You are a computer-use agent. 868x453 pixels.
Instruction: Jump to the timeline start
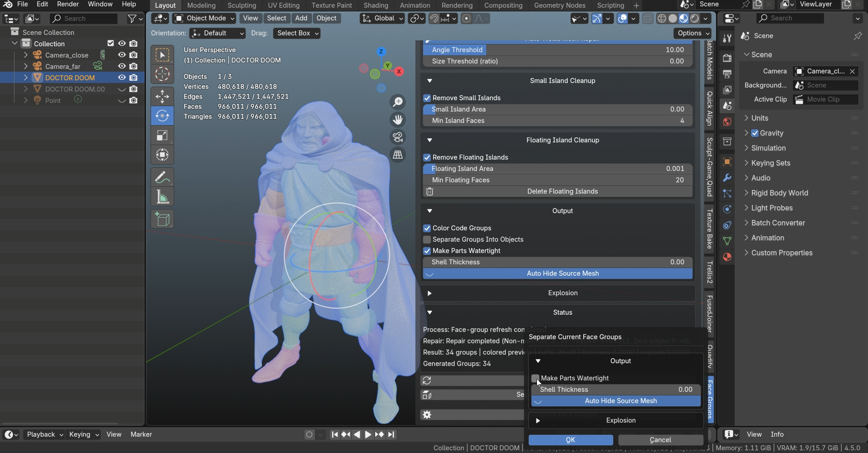tap(335, 434)
